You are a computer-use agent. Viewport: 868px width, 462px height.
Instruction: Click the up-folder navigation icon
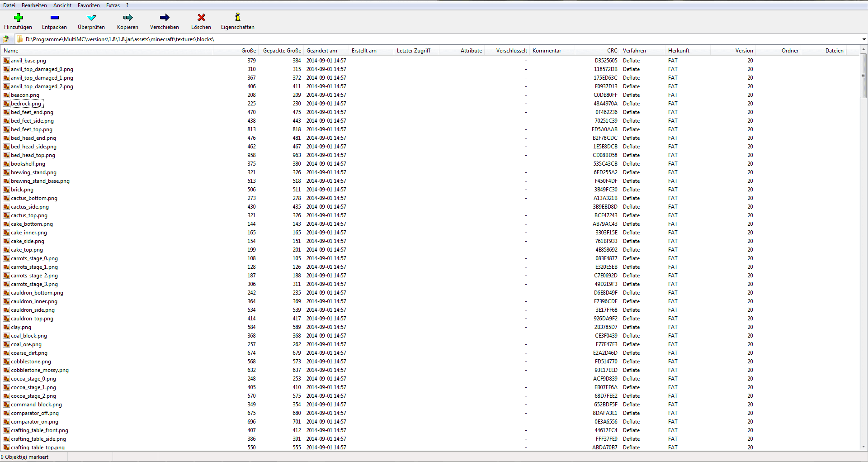click(6, 39)
